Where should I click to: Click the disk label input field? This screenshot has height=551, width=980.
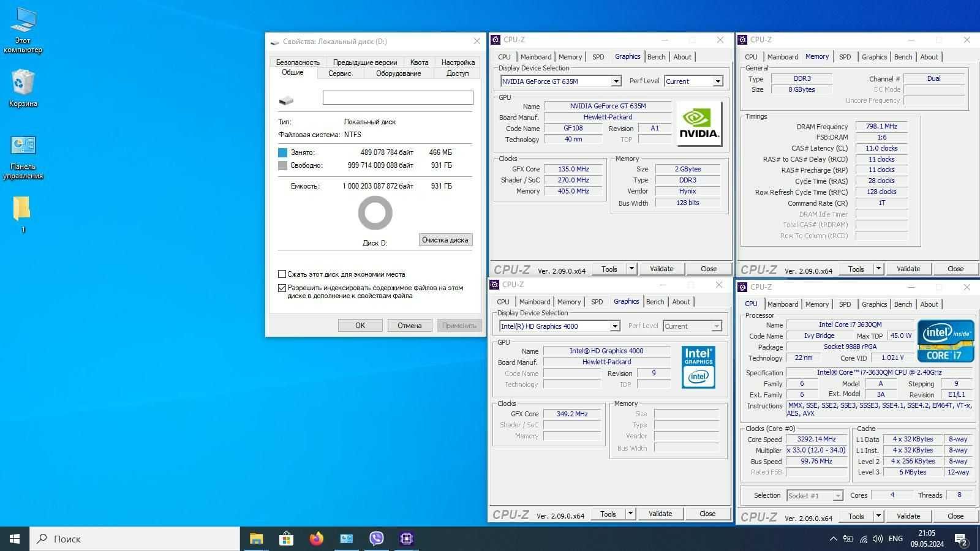pyautogui.click(x=398, y=97)
